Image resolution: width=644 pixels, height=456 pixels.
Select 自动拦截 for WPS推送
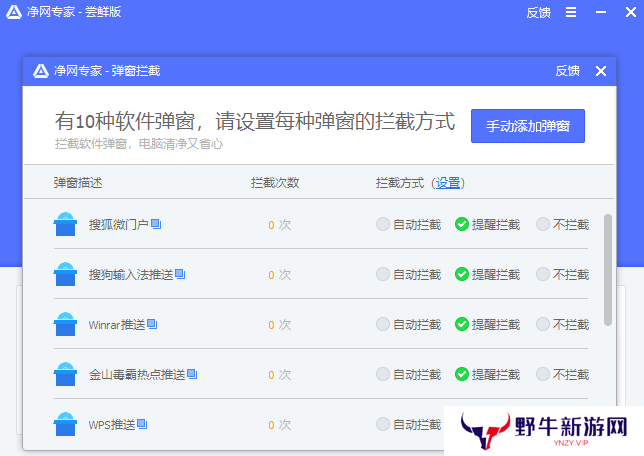[408, 424]
